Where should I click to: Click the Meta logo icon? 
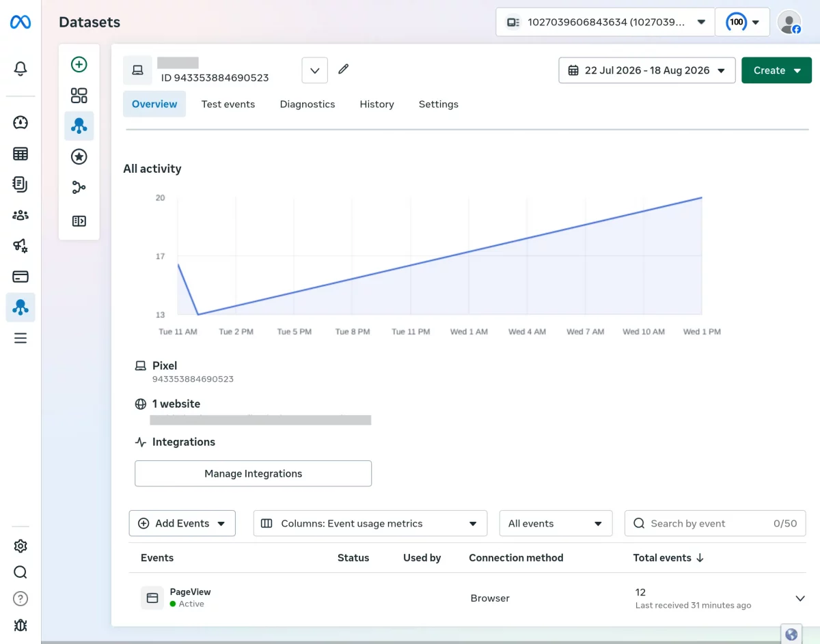(20, 23)
